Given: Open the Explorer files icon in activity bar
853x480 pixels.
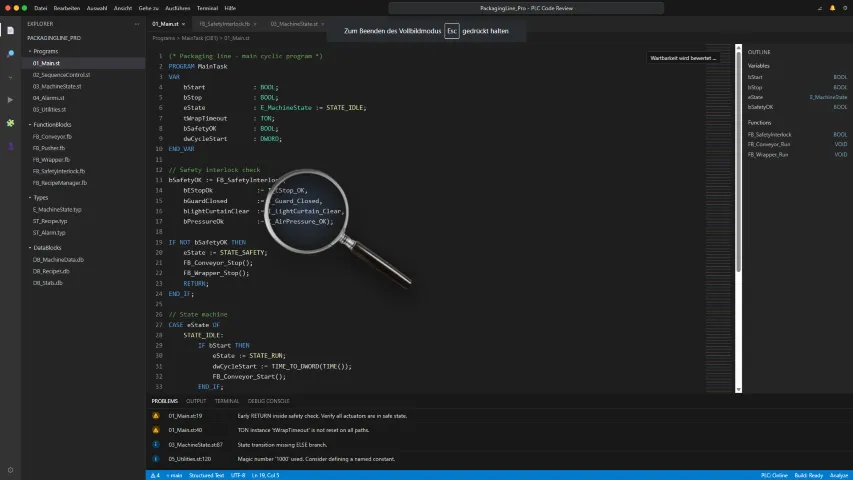Looking at the screenshot, I should 10,30.
